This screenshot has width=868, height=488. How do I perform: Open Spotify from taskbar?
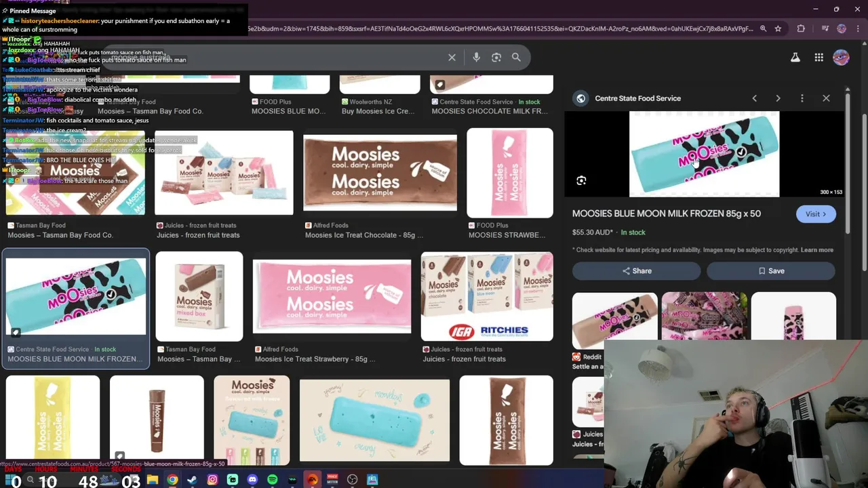pyautogui.click(x=272, y=480)
